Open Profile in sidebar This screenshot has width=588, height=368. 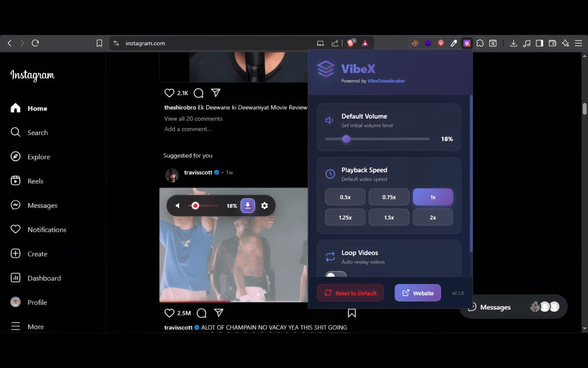click(x=29, y=302)
